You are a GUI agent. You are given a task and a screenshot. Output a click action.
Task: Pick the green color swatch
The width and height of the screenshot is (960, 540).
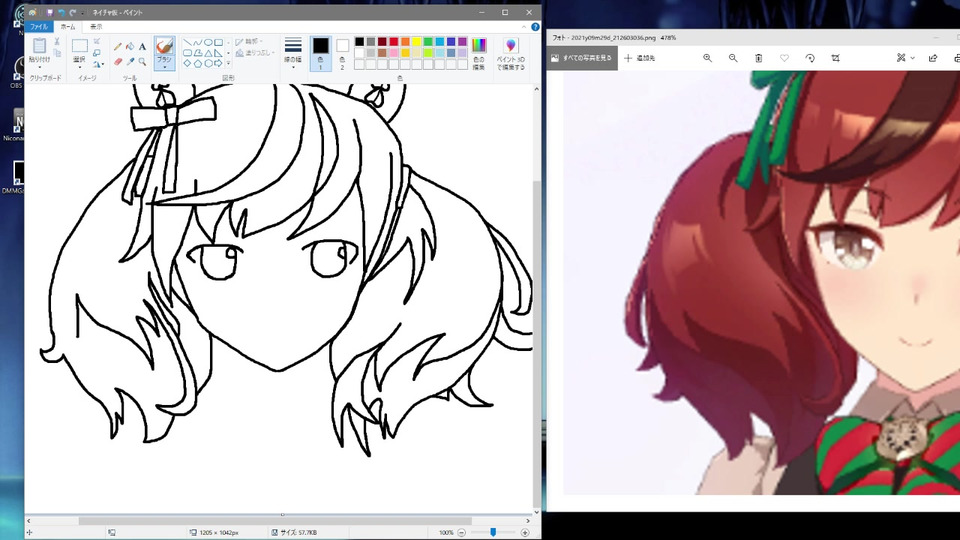(428, 42)
